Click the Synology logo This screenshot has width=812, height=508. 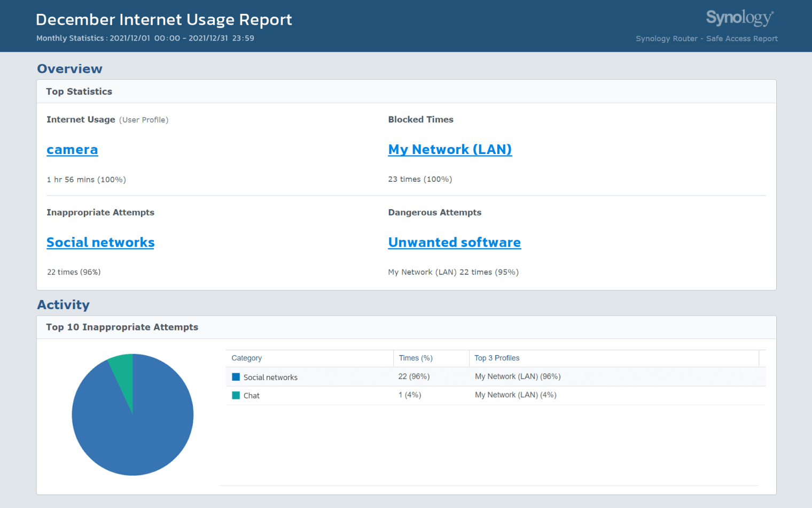(739, 17)
